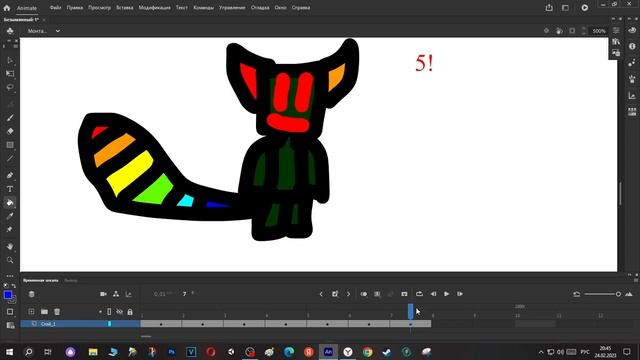
Task: Open the Модификация menu
Action: [x=154, y=7]
